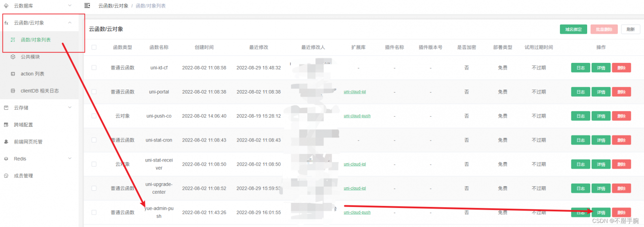Click the 跨域配置 icon
The height and width of the screenshot is (227, 644).
6,125
